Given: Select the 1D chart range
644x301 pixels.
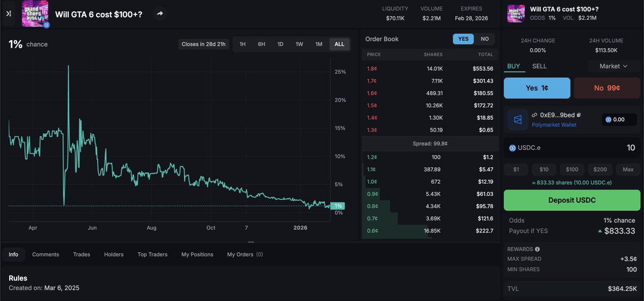Looking at the screenshot, I should click(280, 44).
